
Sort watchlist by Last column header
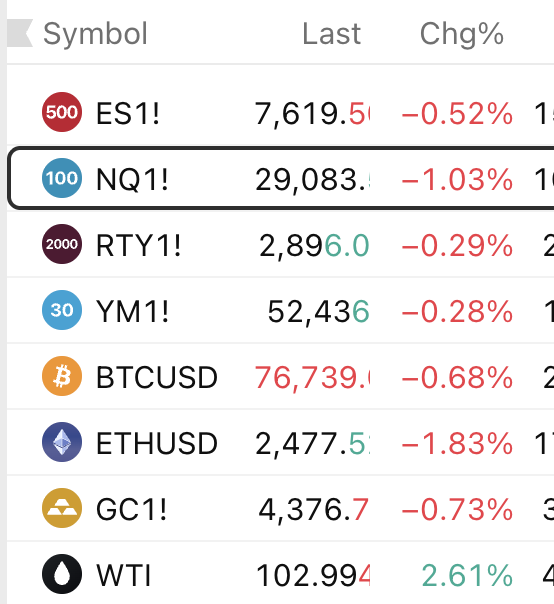click(332, 34)
